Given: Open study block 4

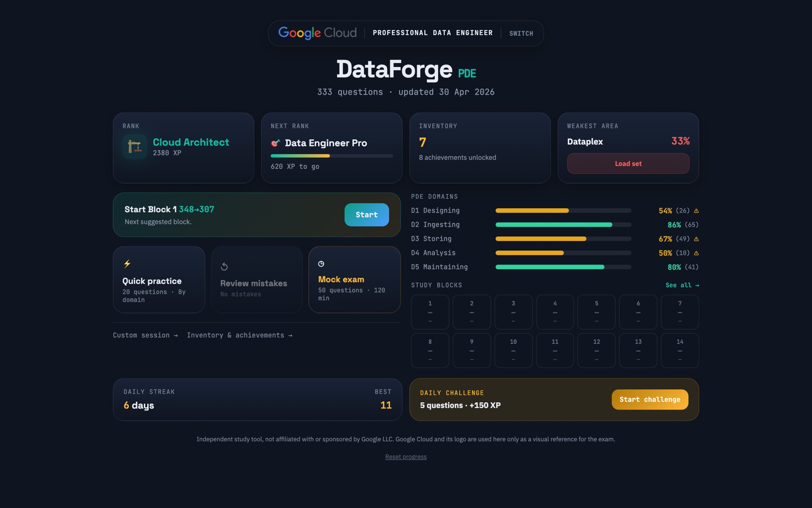Looking at the screenshot, I should tap(555, 312).
